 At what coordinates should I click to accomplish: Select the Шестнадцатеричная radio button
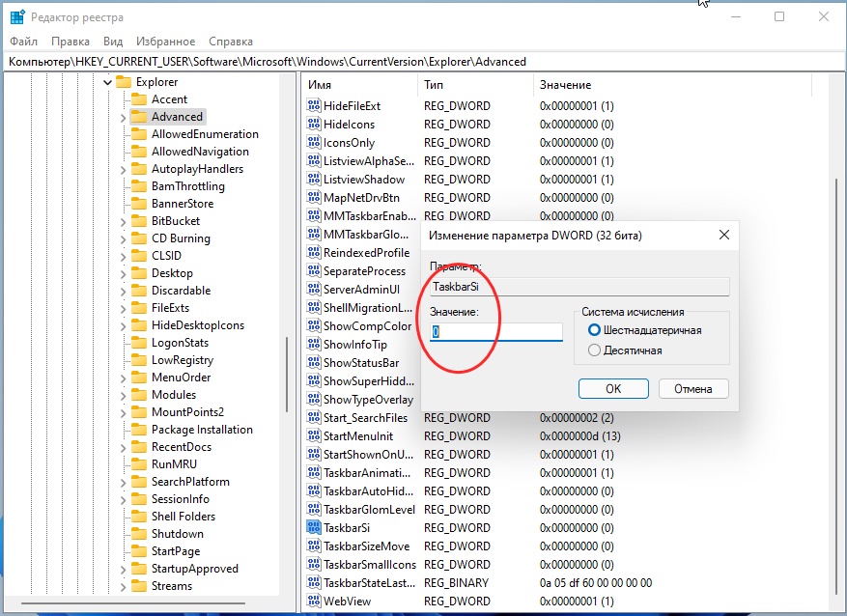(594, 330)
